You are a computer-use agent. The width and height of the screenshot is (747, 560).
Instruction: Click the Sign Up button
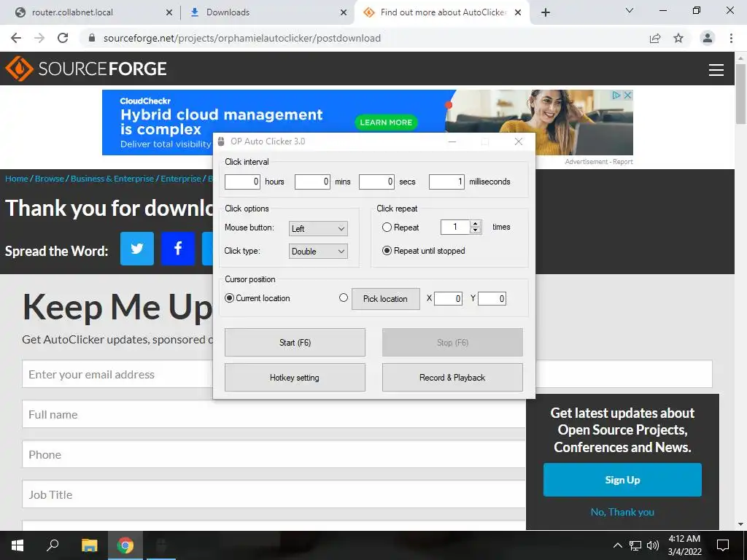pyautogui.click(x=622, y=480)
